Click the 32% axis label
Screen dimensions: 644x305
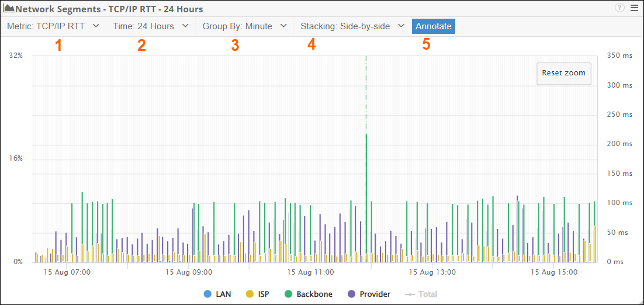(x=16, y=56)
